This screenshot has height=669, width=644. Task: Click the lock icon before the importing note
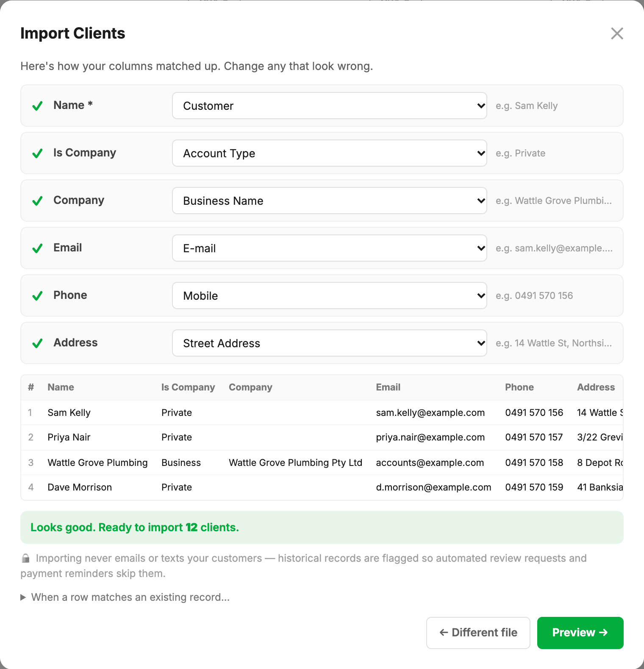pos(26,558)
